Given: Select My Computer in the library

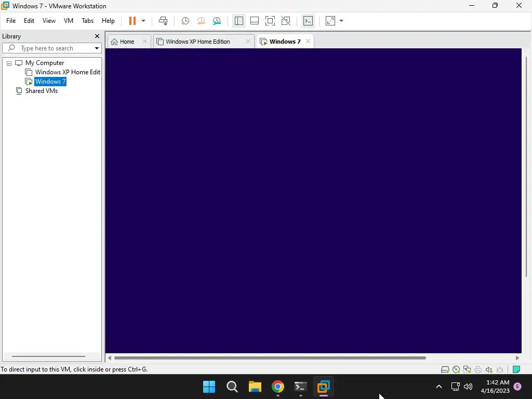Looking at the screenshot, I should [45, 63].
